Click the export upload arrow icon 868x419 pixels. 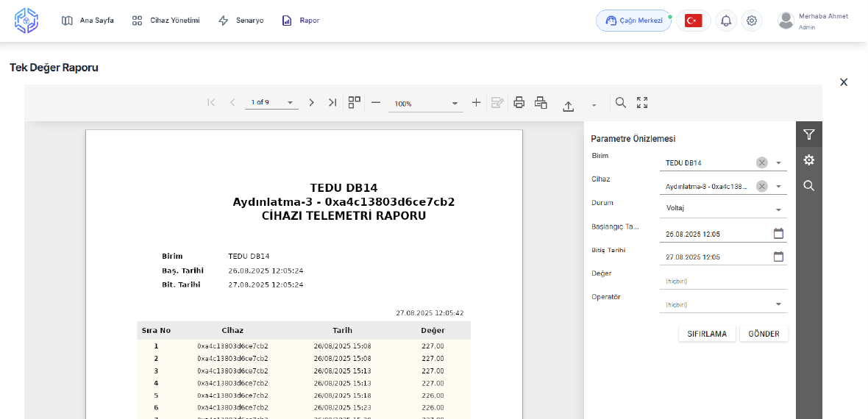[568, 104]
